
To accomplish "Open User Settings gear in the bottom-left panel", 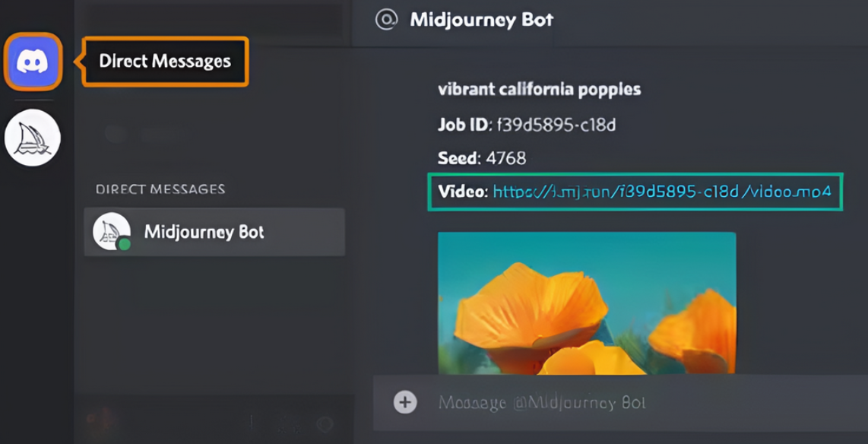I will 325,425.
